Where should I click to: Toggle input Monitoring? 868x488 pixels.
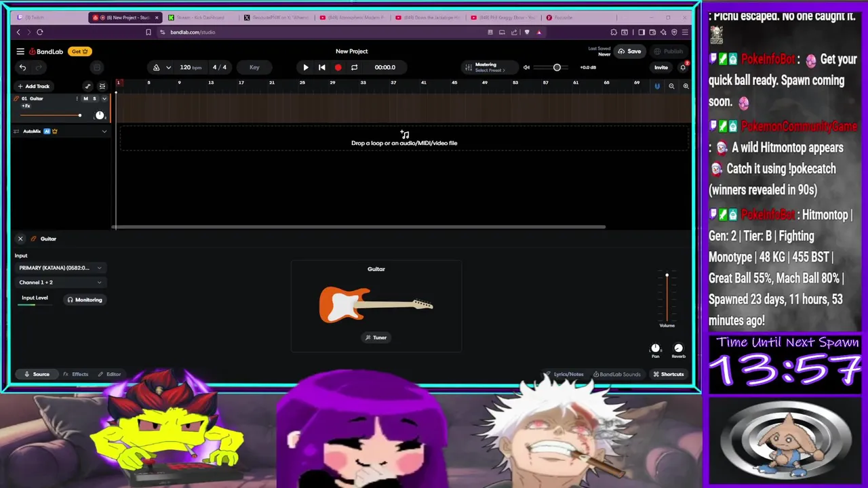84,300
